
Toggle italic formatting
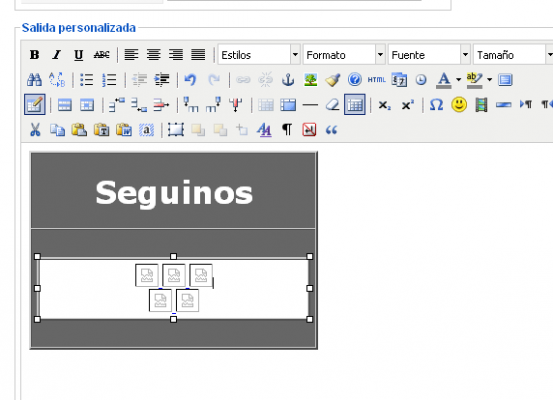[x=56, y=55]
